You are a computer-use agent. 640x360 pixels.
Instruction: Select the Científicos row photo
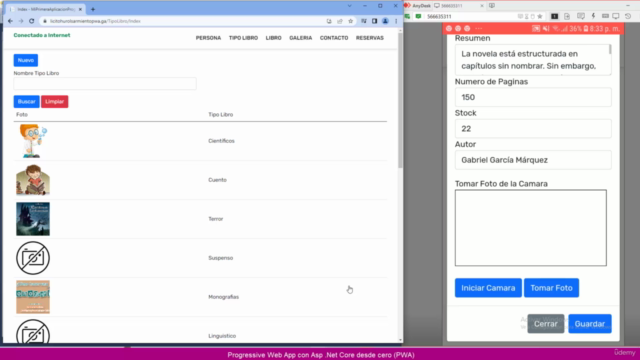[x=33, y=141]
